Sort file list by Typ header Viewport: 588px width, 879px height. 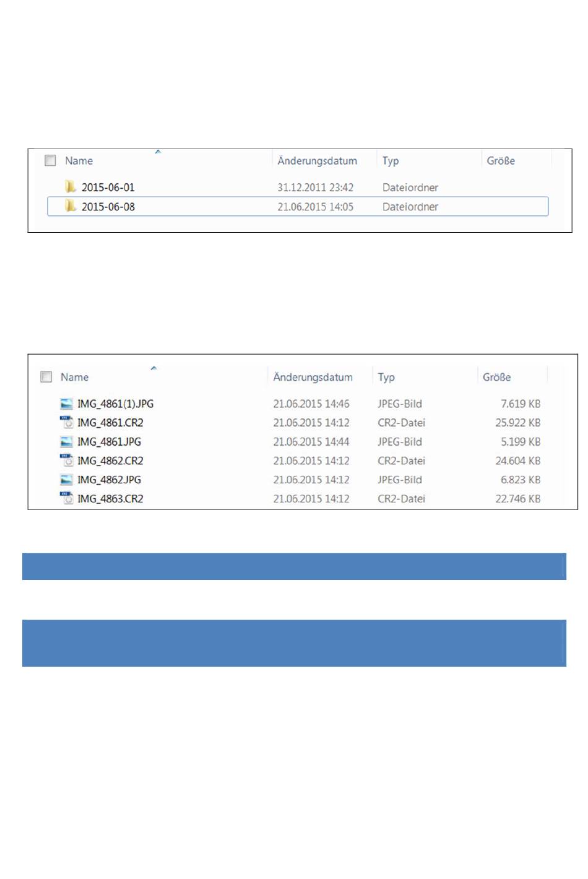tap(386, 377)
